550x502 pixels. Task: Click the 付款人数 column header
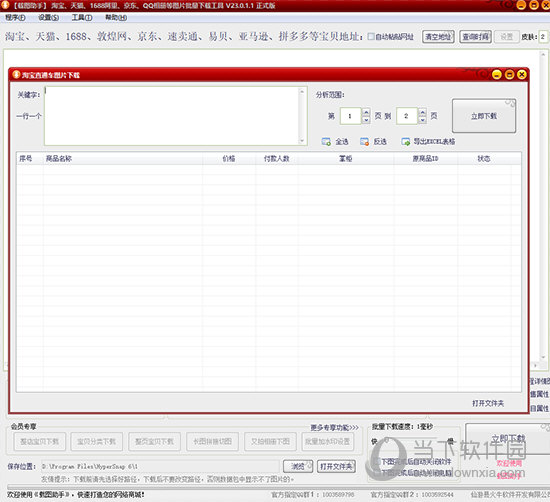click(x=277, y=159)
